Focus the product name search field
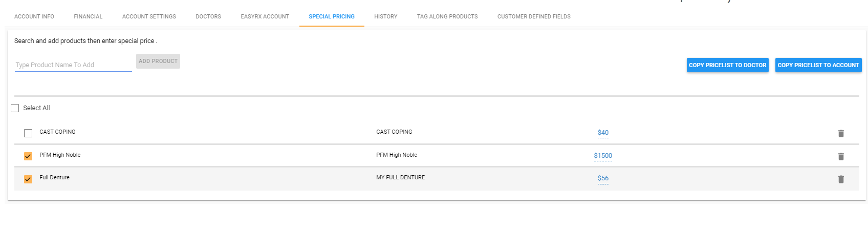868x229 pixels. (x=73, y=65)
